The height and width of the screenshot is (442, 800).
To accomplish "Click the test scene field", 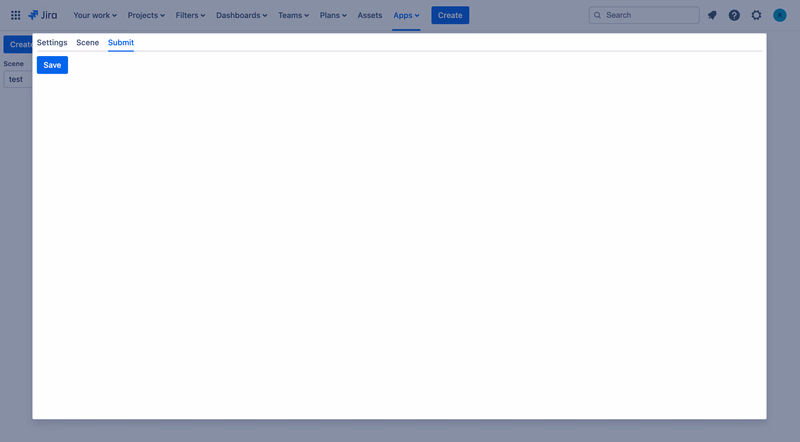I will coord(18,79).
